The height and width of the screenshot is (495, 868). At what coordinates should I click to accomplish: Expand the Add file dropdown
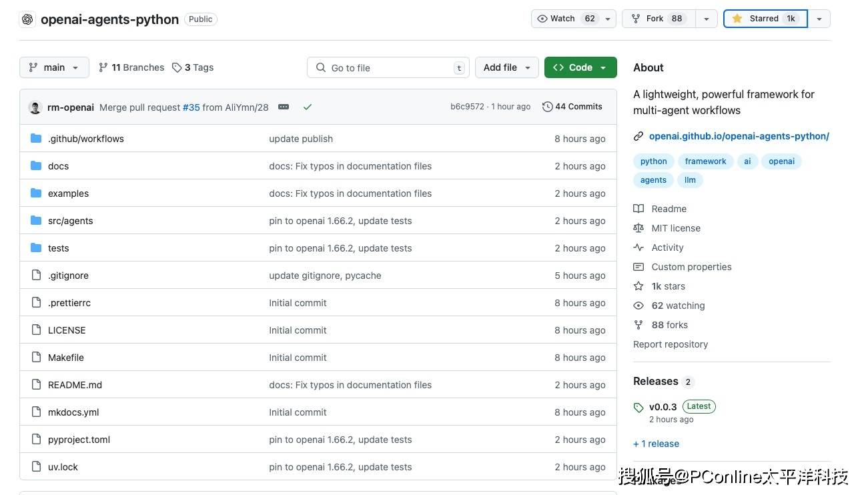tap(506, 67)
